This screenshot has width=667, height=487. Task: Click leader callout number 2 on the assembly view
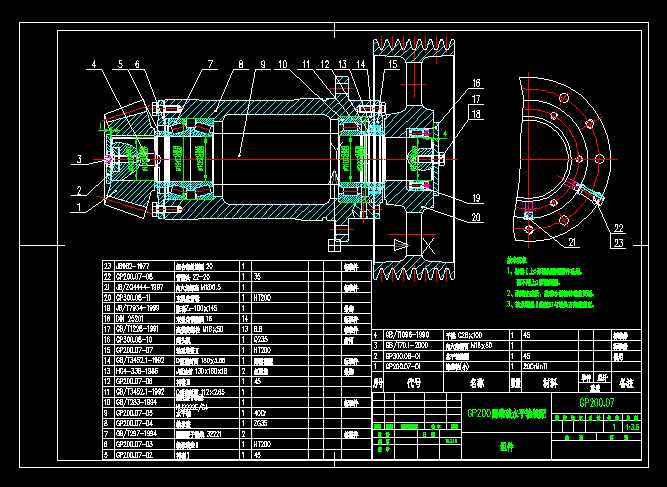tap(78, 190)
